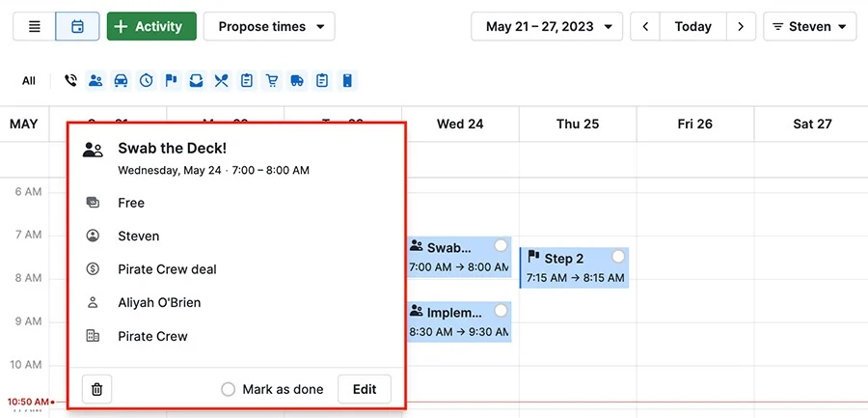
Task: Go to next week with right arrow
Action: click(742, 26)
